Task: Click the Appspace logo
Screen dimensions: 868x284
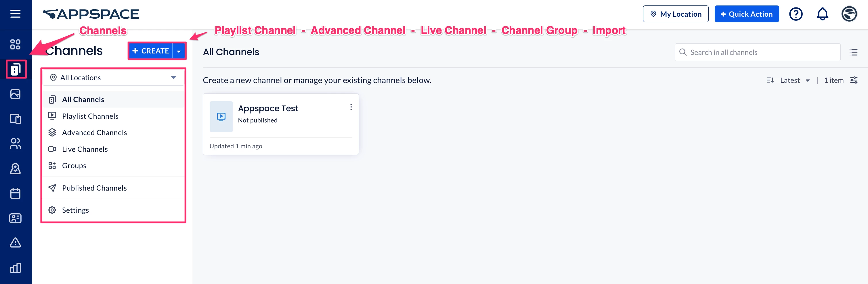Action: pyautogui.click(x=91, y=14)
